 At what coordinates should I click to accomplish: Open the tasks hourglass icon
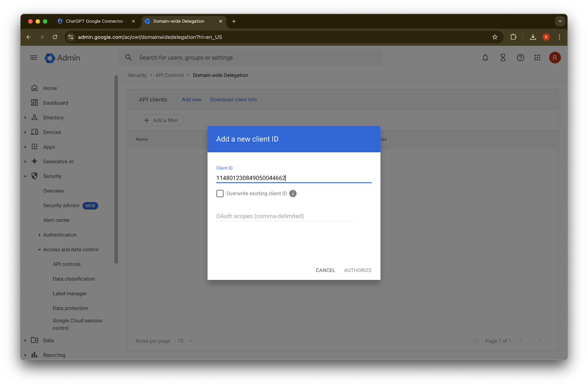(503, 58)
